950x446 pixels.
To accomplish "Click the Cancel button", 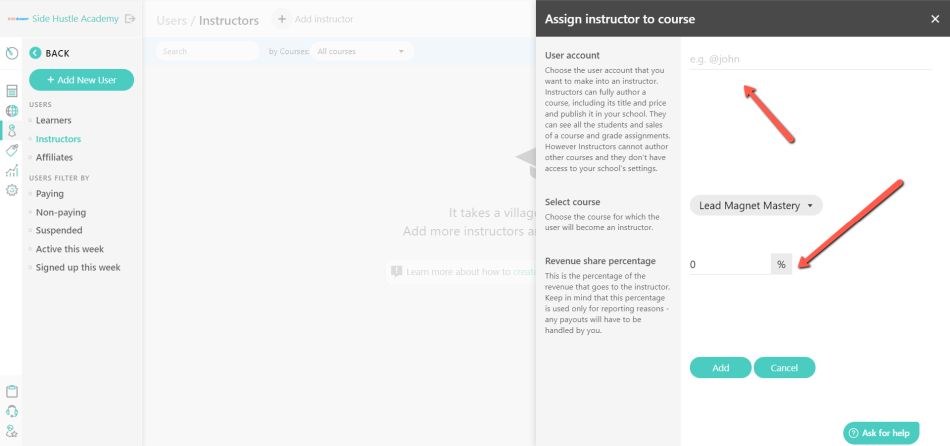I will pyautogui.click(x=784, y=368).
